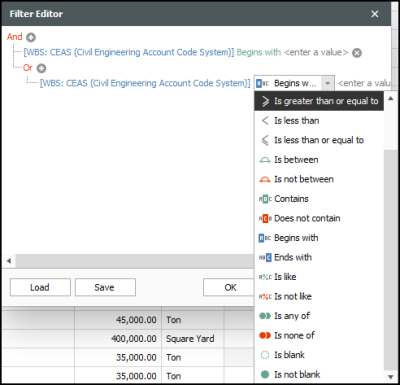
Task: Select Begins with in operator list
Action: point(319,238)
